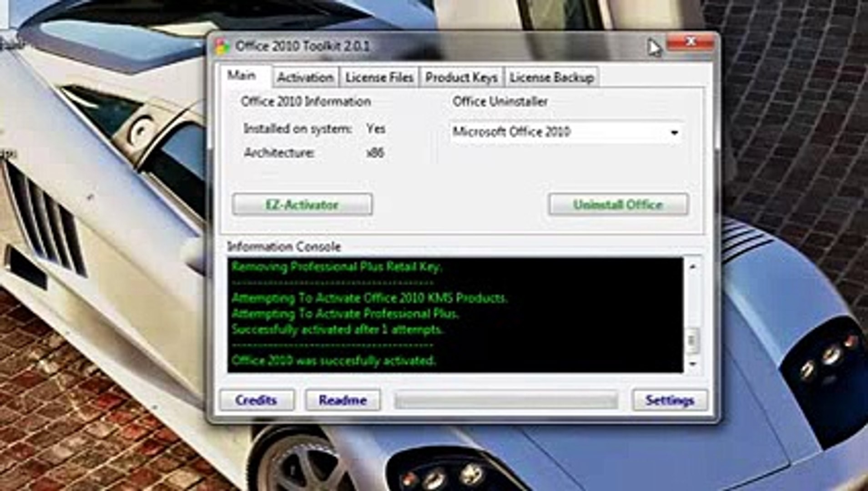This screenshot has width=868, height=491.
Task: Select the Product Keys tab
Action: (x=461, y=77)
